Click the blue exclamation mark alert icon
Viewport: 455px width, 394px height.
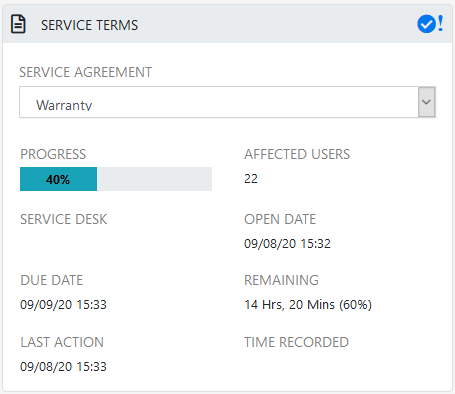[x=441, y=24]
